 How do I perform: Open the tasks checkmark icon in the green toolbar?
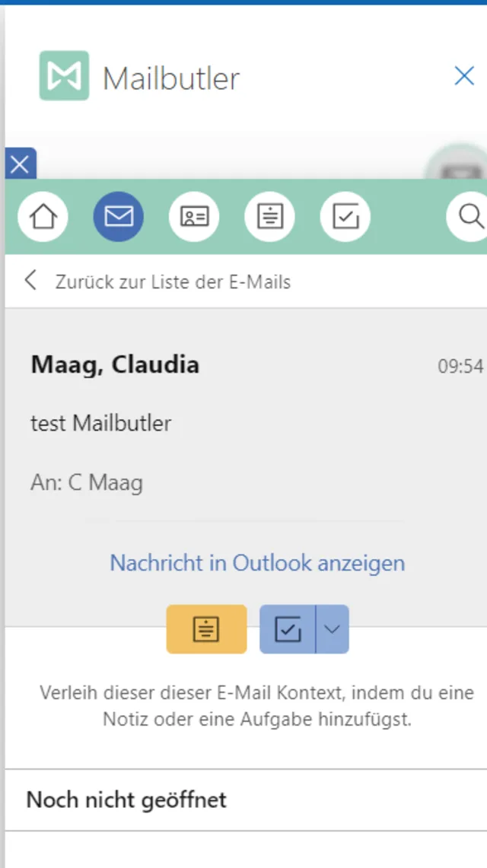pos(345,217)
